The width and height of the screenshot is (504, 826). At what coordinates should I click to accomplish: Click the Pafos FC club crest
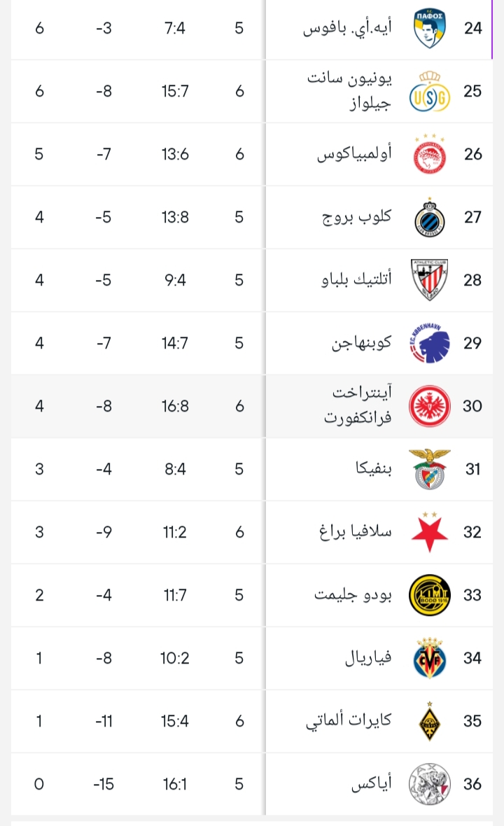pyautogui.click(x=430, y=29)
